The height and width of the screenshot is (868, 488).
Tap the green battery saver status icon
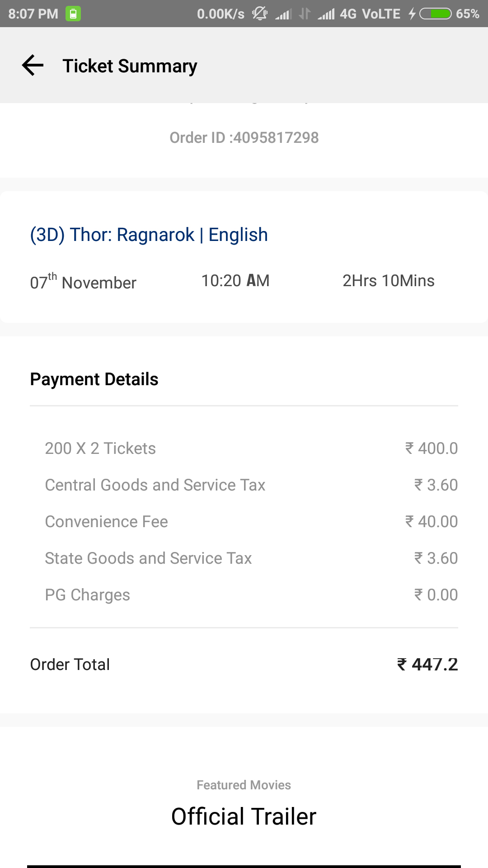point(73,14)
